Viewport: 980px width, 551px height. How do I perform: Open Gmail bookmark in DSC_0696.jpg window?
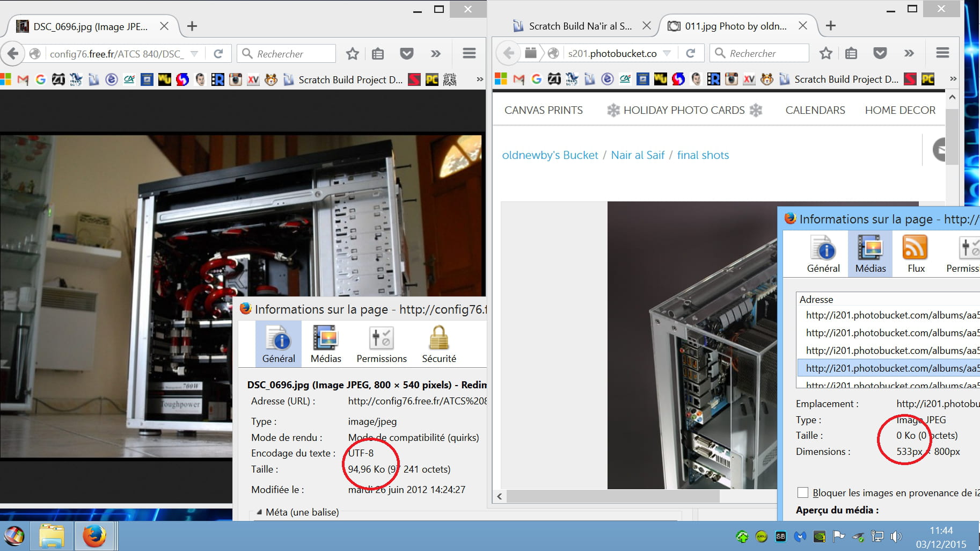click(x=23, y=80)
